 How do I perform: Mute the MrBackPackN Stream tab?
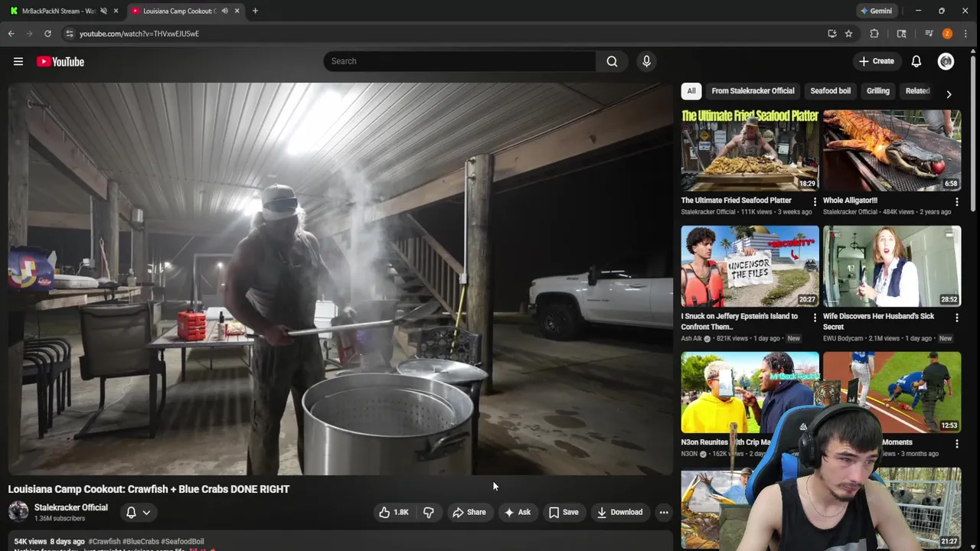[103, 11]
